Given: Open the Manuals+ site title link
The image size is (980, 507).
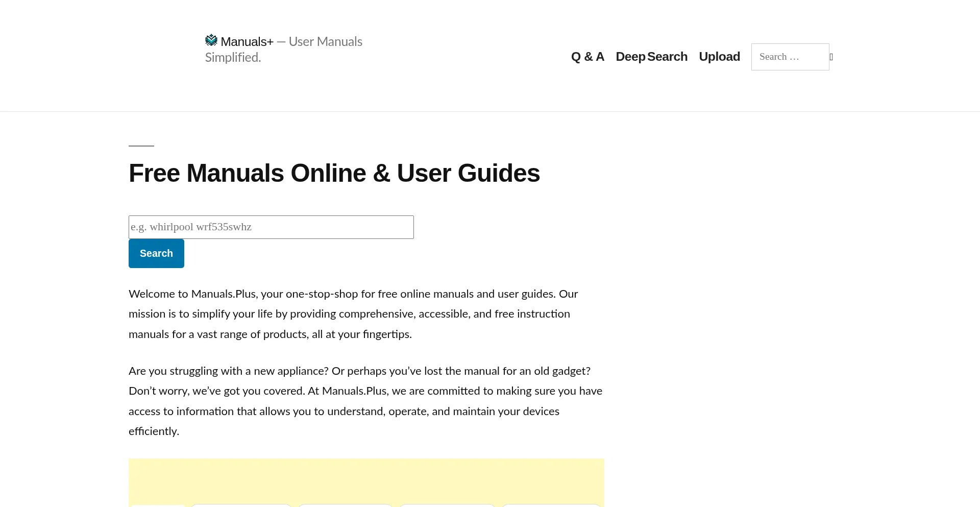Looking at the screenshot, I should point(247,42).
